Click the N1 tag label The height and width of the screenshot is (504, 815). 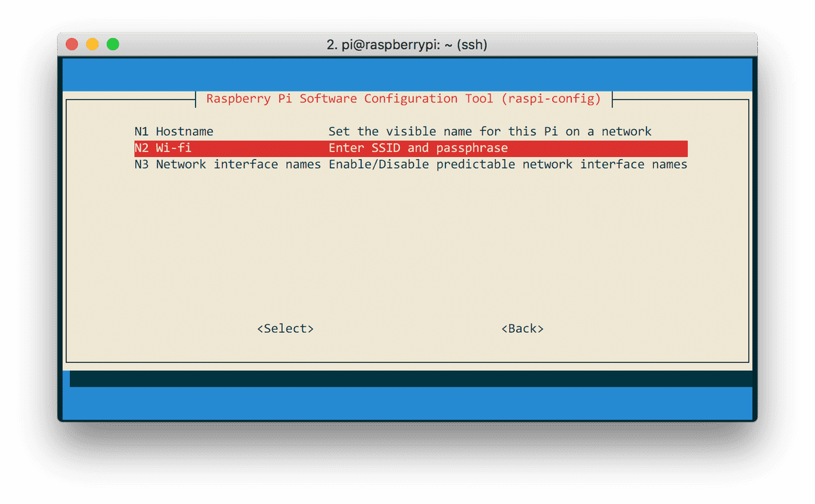coord(141,132)
